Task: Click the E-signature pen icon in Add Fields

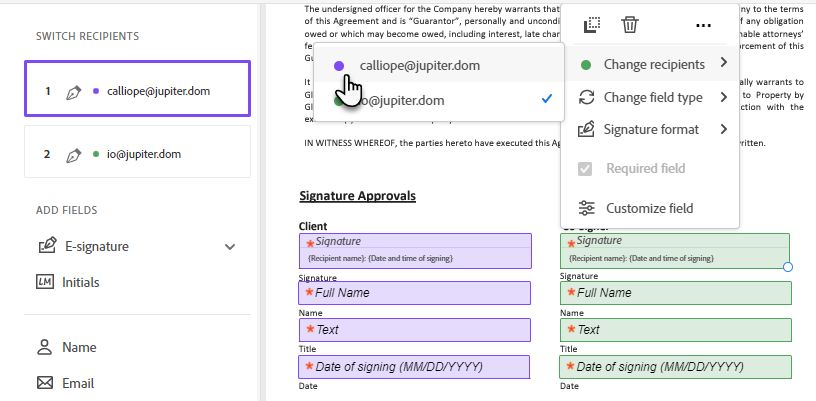Action: tap(47, 245)
